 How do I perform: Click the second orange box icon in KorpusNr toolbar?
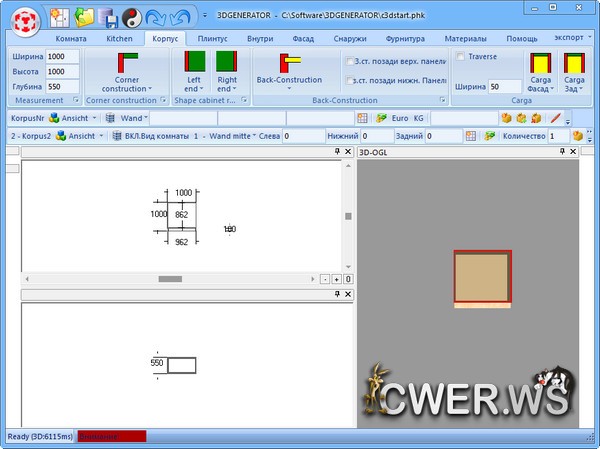tap(522, 118)
